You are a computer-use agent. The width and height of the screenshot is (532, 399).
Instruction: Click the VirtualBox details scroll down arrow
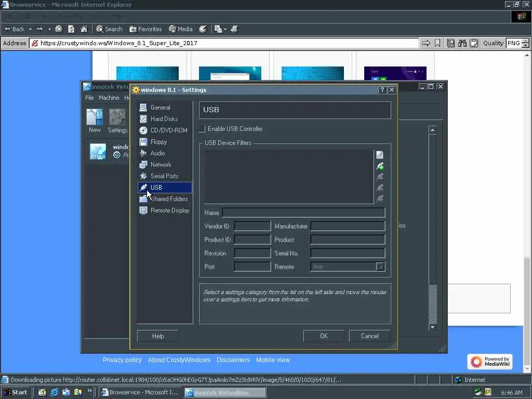[x=433, y=327]
